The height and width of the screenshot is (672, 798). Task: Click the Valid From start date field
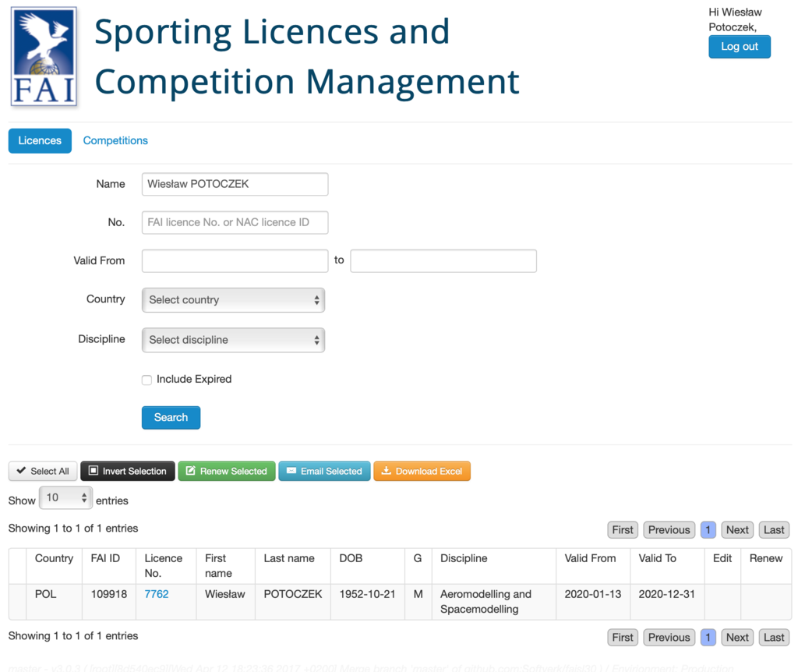point(235,260)
